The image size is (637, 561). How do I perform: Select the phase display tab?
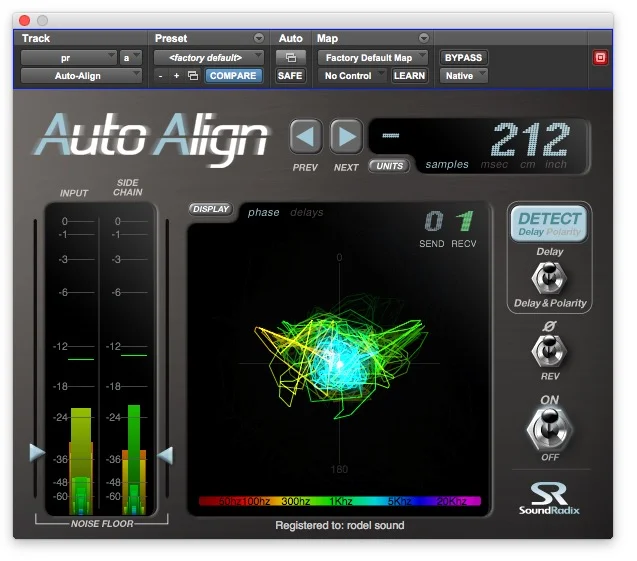pos(264,212)
